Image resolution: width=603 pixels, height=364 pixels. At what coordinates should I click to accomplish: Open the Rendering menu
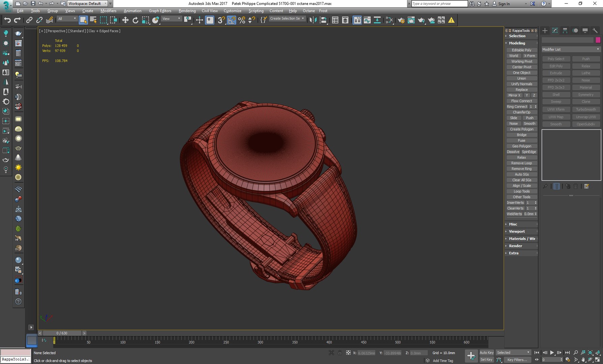tap(187, 11)
